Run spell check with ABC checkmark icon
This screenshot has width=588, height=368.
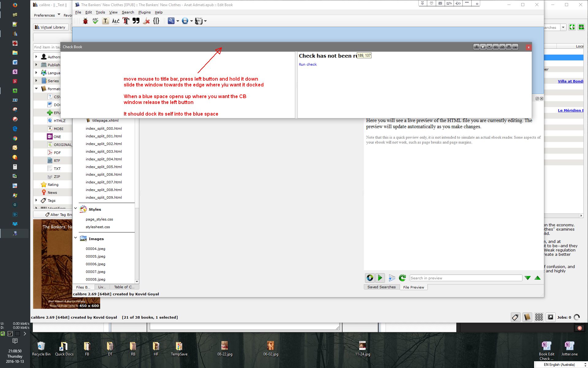(x=95, y=21)
